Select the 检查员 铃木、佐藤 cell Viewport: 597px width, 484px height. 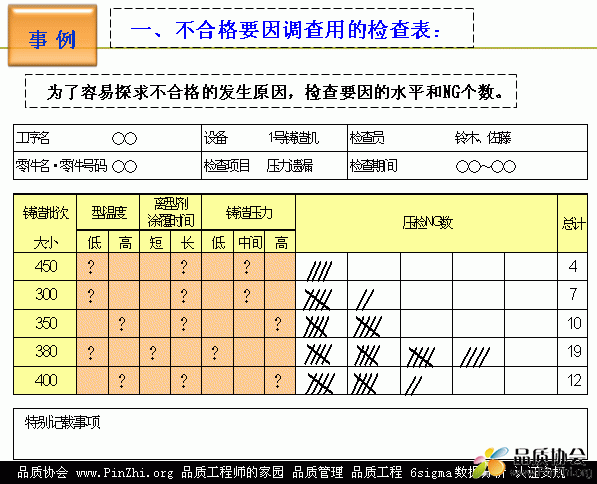pos(467,138)
